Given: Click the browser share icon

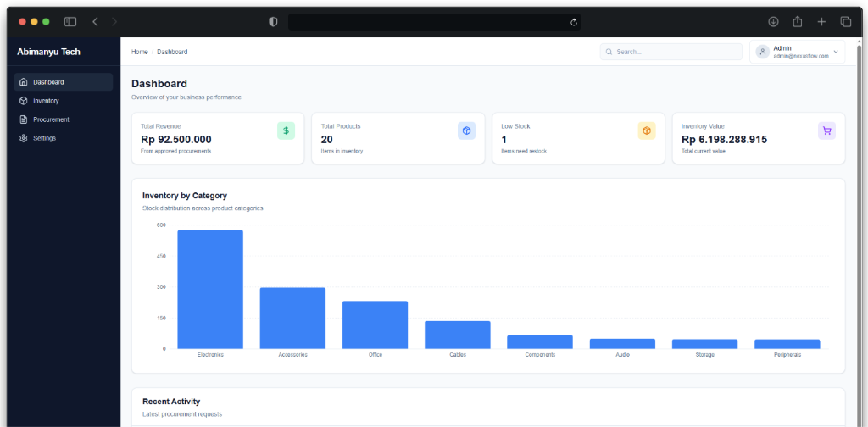Looking at the screenshot, I should pyautogui.click(x=798, y=21).
